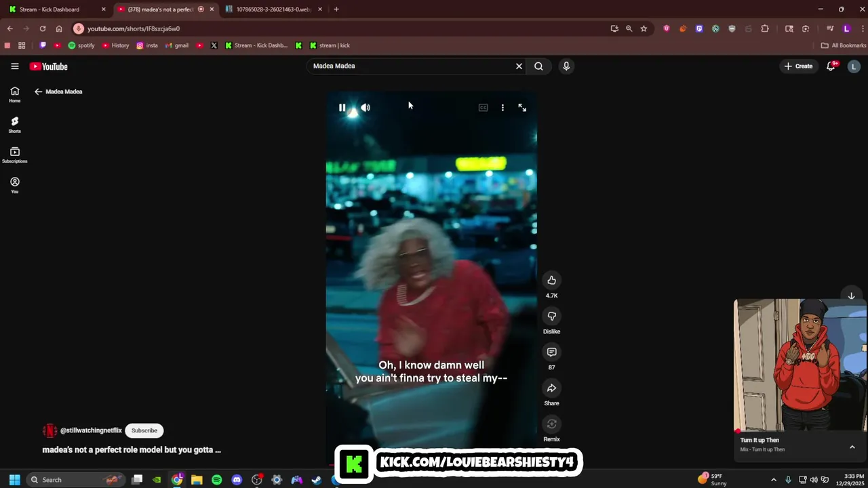Open the You section in sidebar
The height and width of the screenshot is (488, 868).
tap(14, 185)
